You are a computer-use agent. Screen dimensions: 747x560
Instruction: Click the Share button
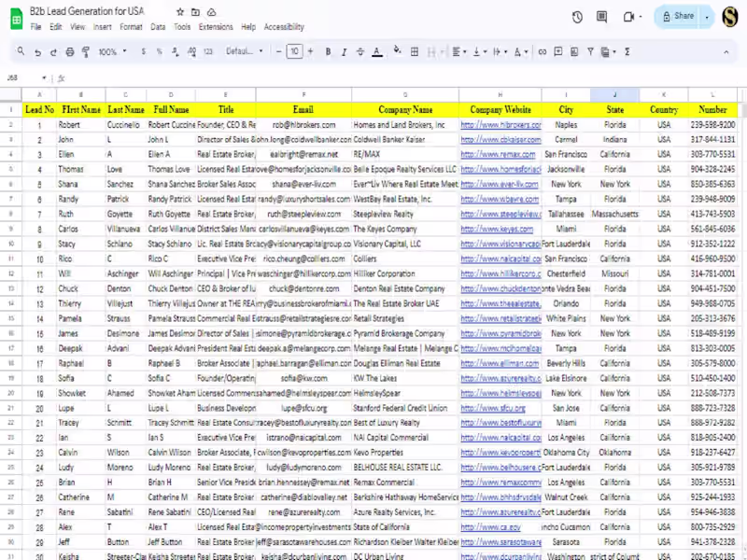679,16
